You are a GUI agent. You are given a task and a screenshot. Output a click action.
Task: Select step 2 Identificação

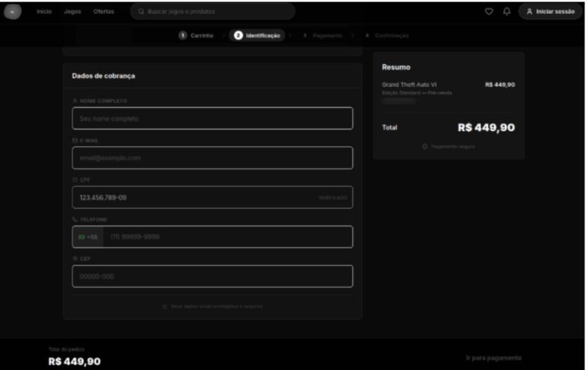pyautogui.click(x=257, y=35)
